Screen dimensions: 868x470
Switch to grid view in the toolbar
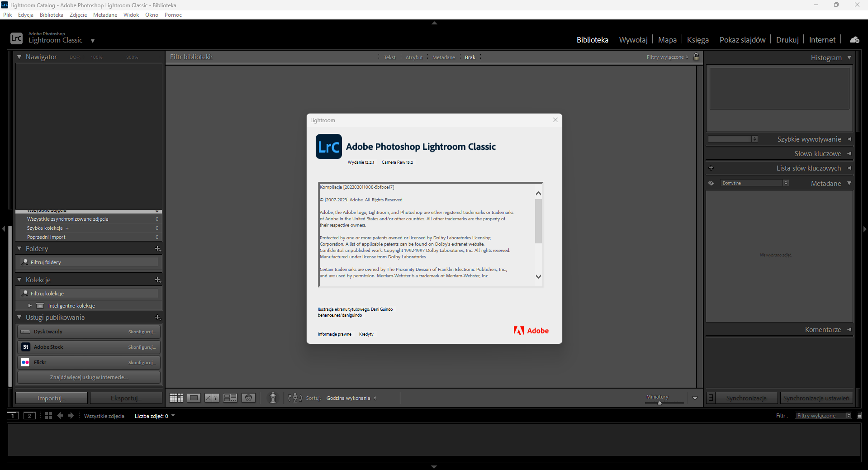[x=176, y=398]
